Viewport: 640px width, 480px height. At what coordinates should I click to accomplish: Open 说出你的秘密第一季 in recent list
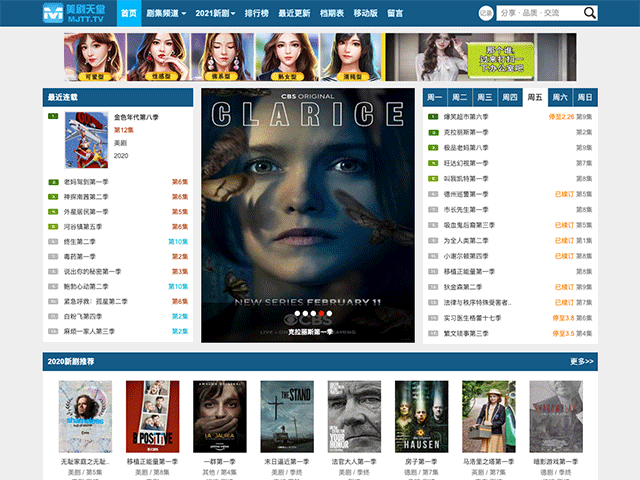coord(92,271)
